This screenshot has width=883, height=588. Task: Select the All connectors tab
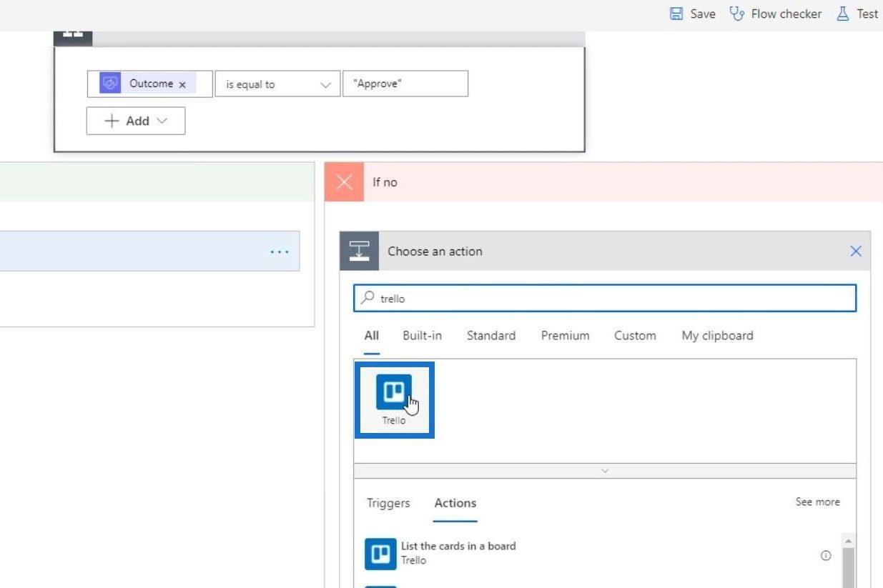point(372,335)
